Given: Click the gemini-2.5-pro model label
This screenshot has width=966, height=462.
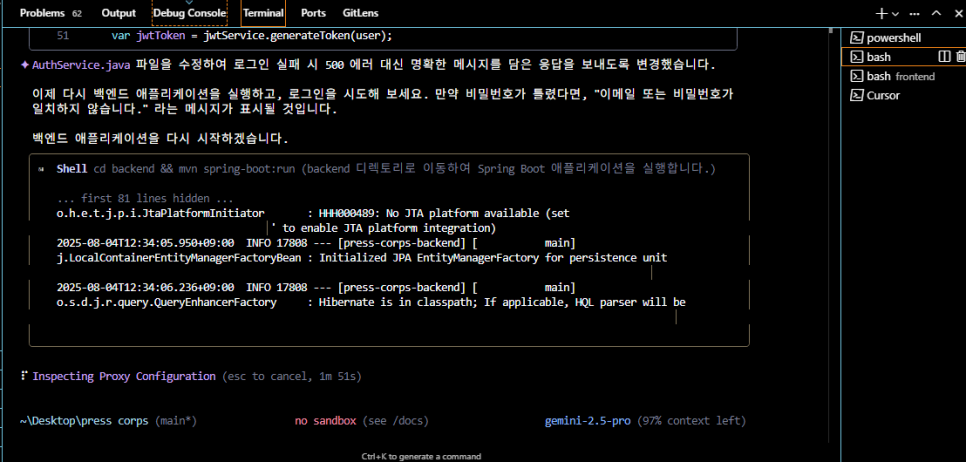Looking at the screenshot, I should tap(588, 421).
